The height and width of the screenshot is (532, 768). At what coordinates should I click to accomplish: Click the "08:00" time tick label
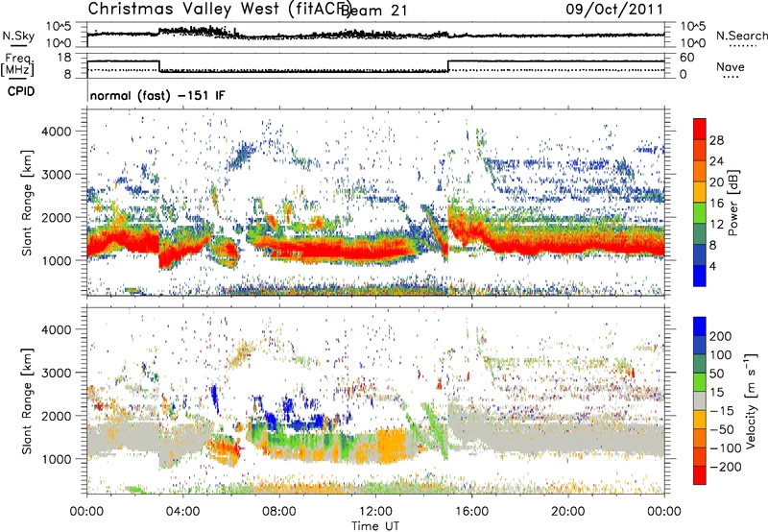coord(279,512)
